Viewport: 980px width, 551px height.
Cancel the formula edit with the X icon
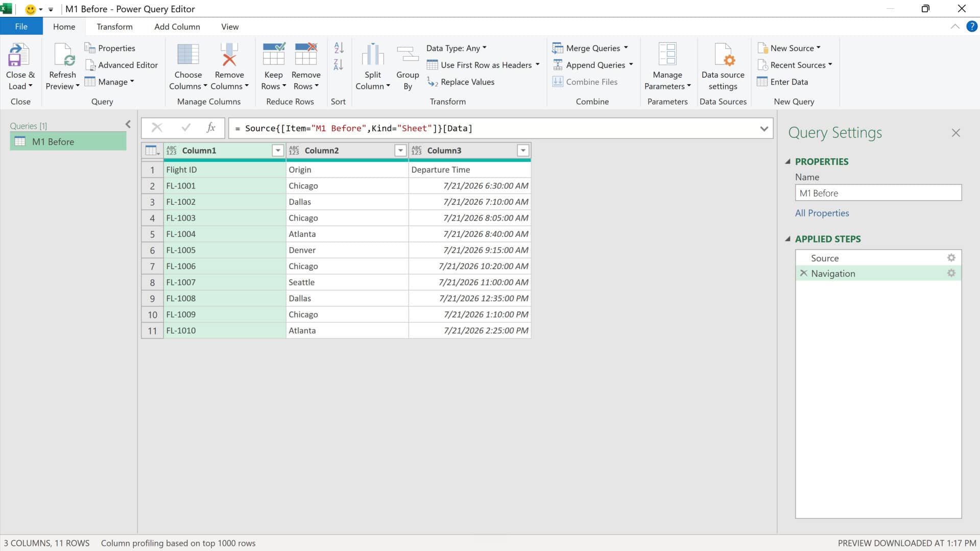pos(157,128)
